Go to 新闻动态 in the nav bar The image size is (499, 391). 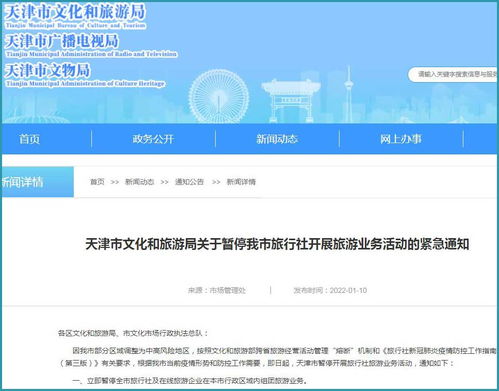[277, 139]
